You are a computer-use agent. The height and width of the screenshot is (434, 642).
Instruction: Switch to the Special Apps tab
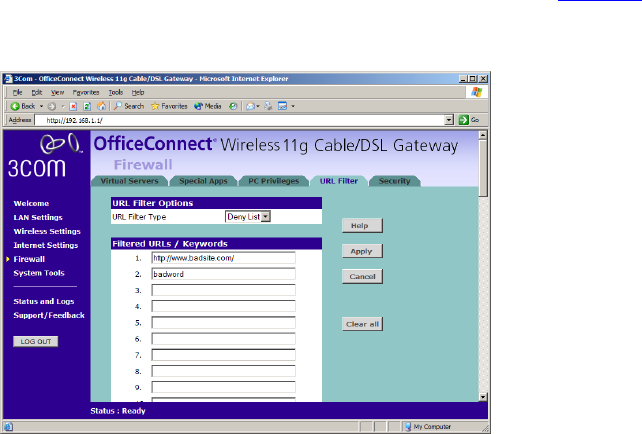[x=203, y=181]
